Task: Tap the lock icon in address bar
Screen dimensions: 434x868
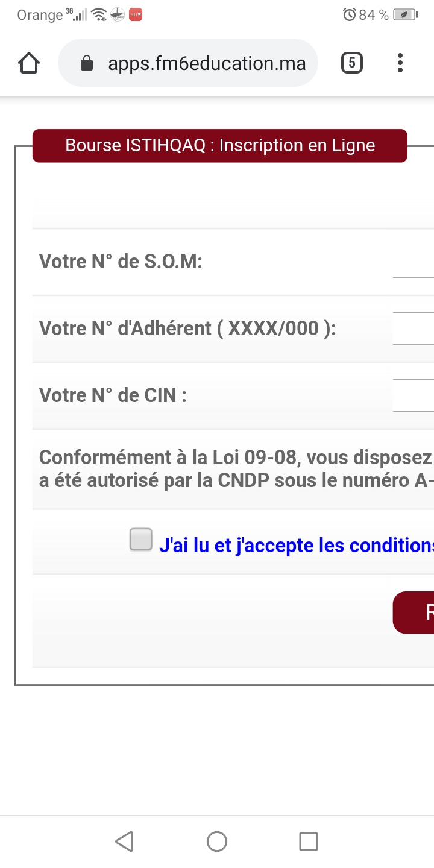Action: click(87, 63)
